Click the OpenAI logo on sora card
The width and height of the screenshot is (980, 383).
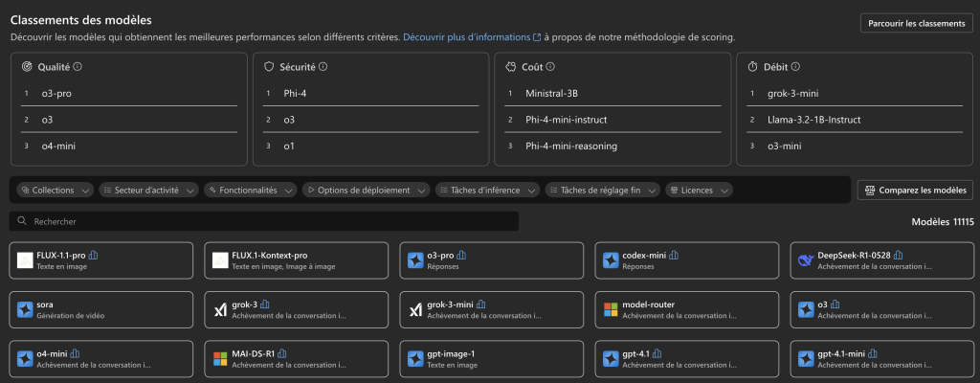[x=25, y=310]
